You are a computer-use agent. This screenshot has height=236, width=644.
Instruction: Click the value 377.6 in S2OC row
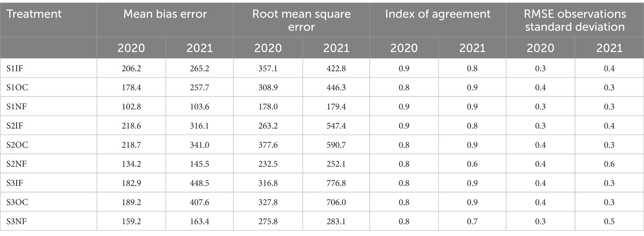268,145
